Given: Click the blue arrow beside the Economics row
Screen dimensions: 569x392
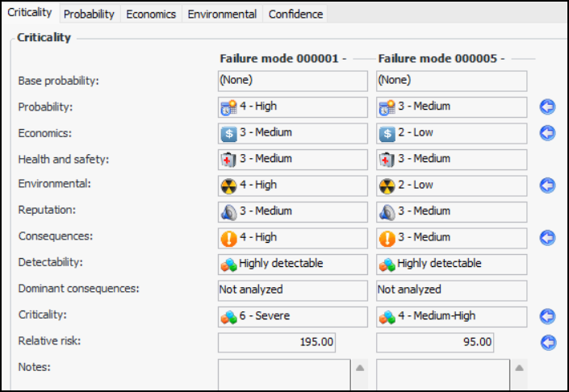Looking at the screenshot, I should coord(548,133).
